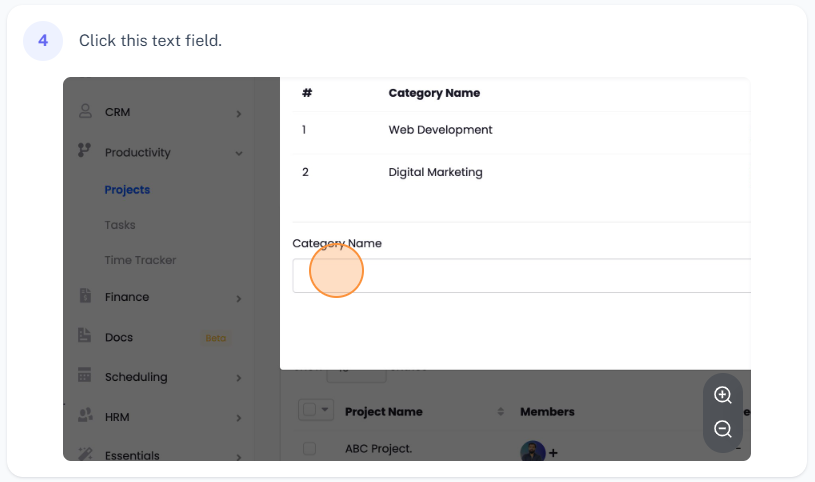Click the Productivity branch icon
815x482 pixels.
point(85,152)
